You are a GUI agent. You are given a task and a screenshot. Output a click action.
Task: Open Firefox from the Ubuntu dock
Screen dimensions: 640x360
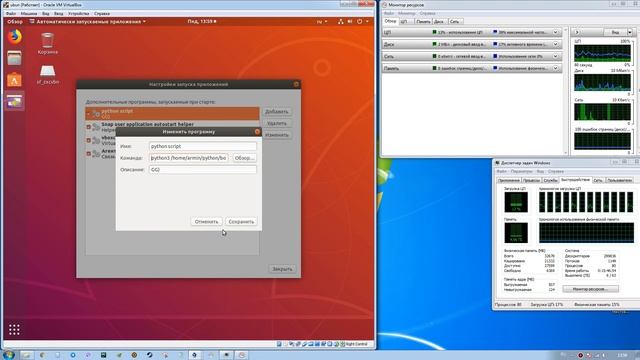tap(14, 37)
